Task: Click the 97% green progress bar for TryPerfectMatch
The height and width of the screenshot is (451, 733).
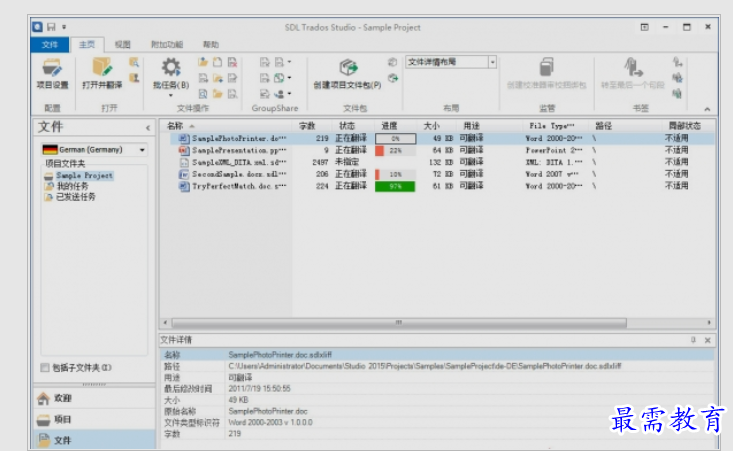Action: pyautogui.click(x=395, y=186)
